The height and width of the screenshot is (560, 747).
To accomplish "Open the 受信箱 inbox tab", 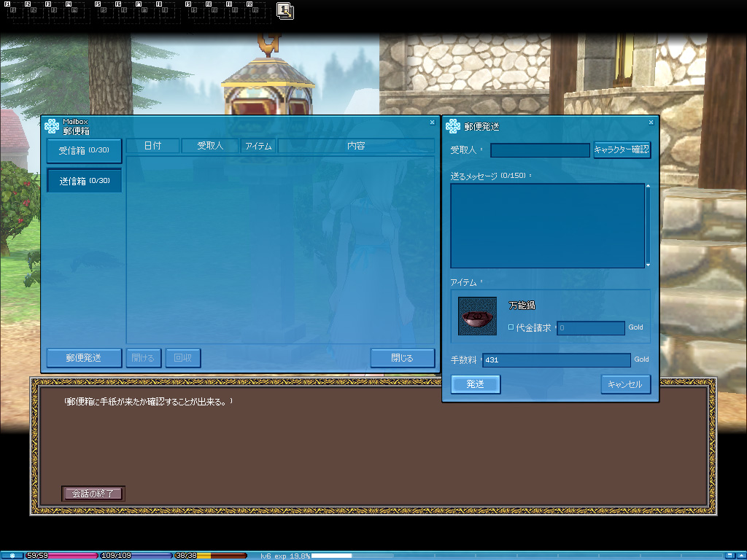I will click(85, 150).
